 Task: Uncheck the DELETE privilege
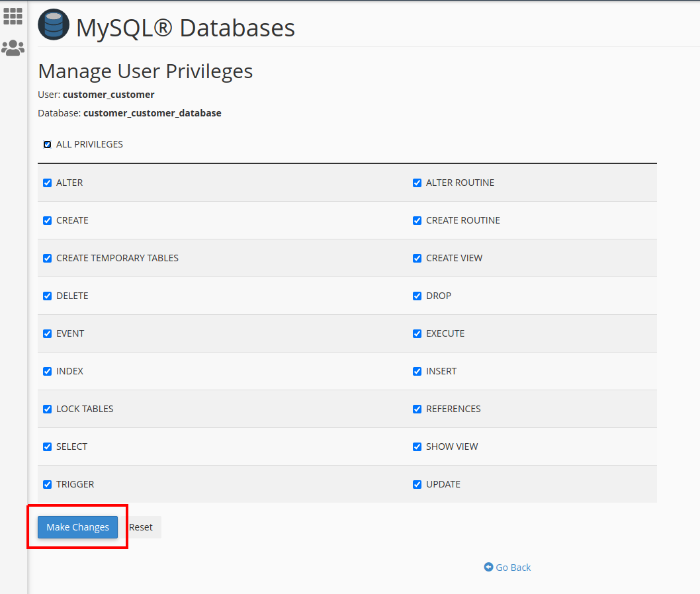[48, 296]
